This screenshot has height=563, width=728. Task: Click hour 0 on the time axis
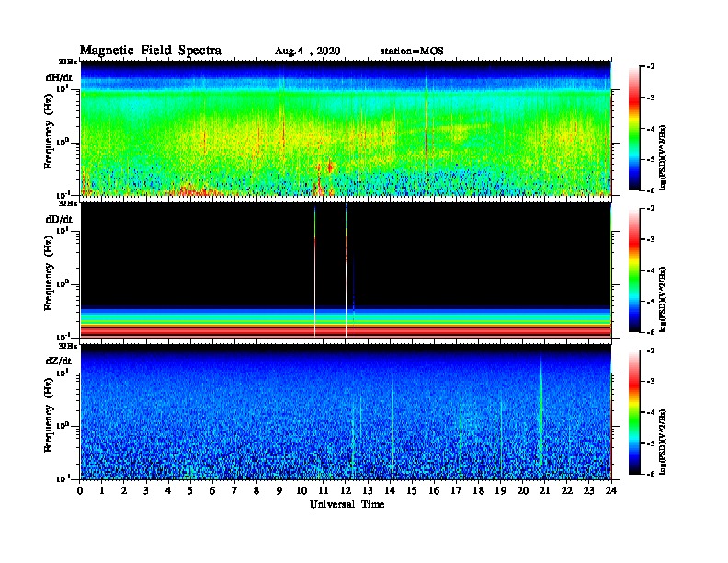point(80,490)
